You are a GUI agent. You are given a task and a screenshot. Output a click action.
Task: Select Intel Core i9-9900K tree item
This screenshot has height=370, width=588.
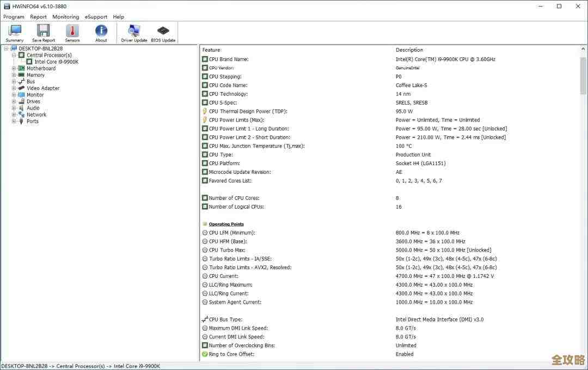click(57, 62)
